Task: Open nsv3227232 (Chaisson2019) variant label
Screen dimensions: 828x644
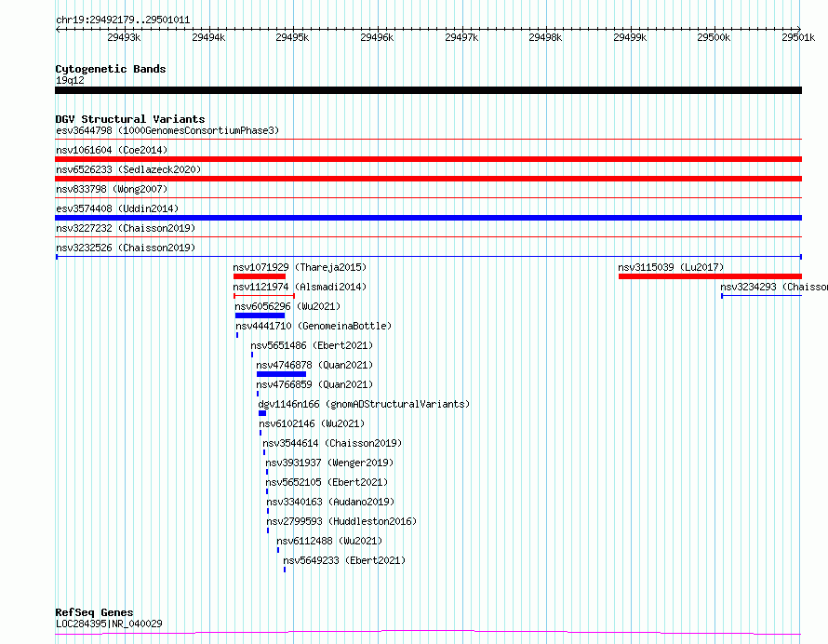Action: [126, 228]
